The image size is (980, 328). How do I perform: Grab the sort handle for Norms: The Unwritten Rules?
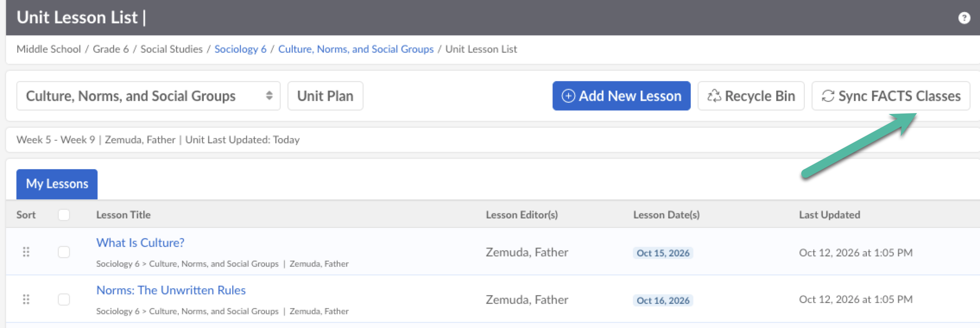click(26, 299)
